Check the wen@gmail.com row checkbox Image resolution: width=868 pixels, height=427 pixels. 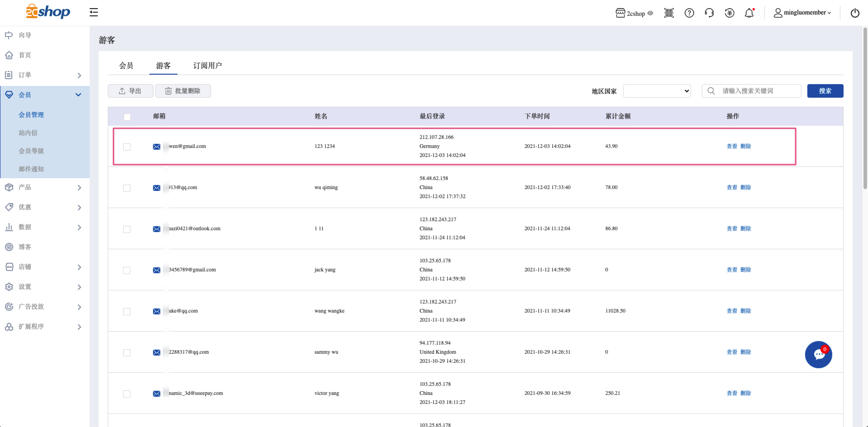127,147
